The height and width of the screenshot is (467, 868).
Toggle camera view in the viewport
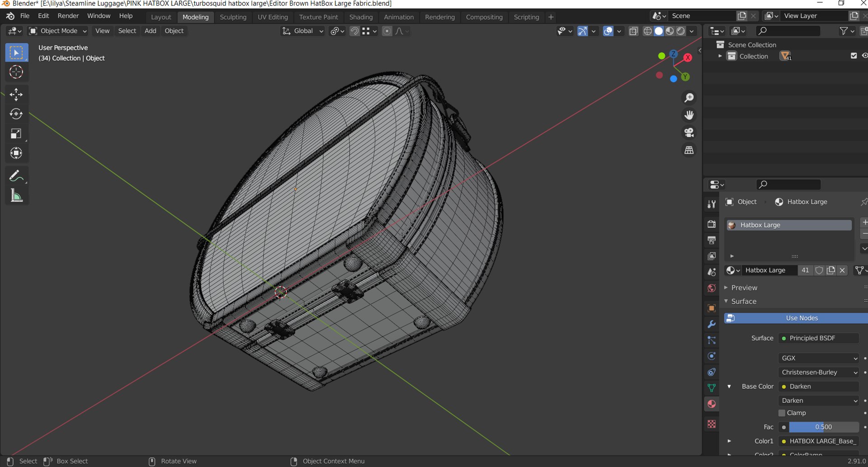(689, 132)
